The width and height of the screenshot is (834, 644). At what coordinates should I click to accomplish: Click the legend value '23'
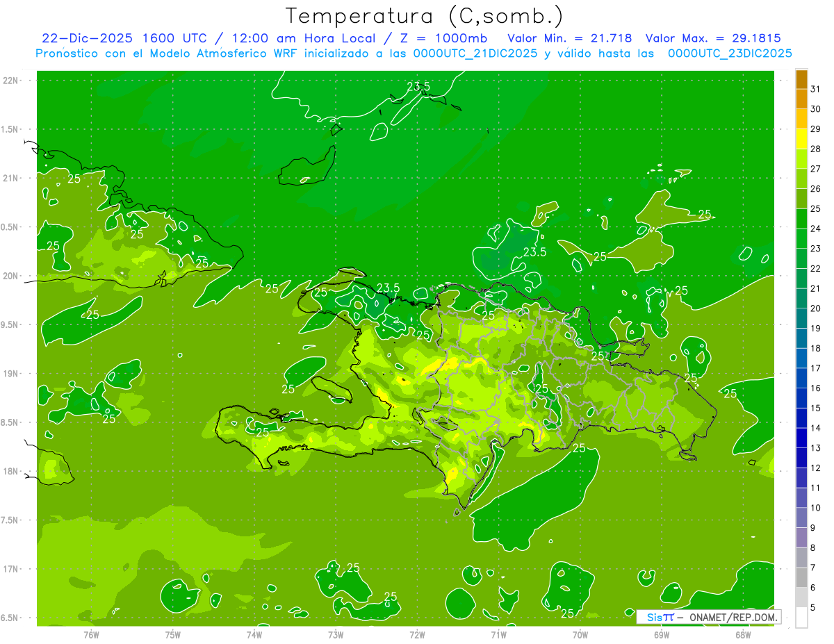pos(816,249)
